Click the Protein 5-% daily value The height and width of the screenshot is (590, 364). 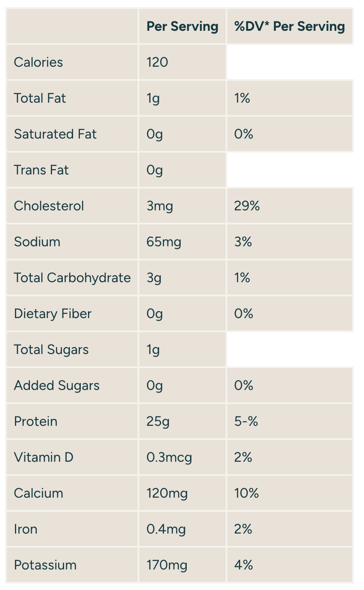[246, 422]
